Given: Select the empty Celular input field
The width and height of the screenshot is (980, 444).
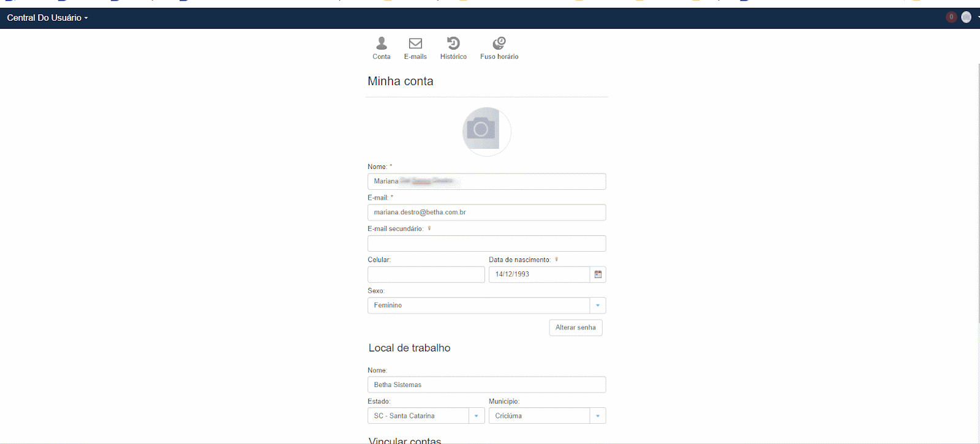Looking at the screenshot, I should pyautogui.click(x=426, y=274).
